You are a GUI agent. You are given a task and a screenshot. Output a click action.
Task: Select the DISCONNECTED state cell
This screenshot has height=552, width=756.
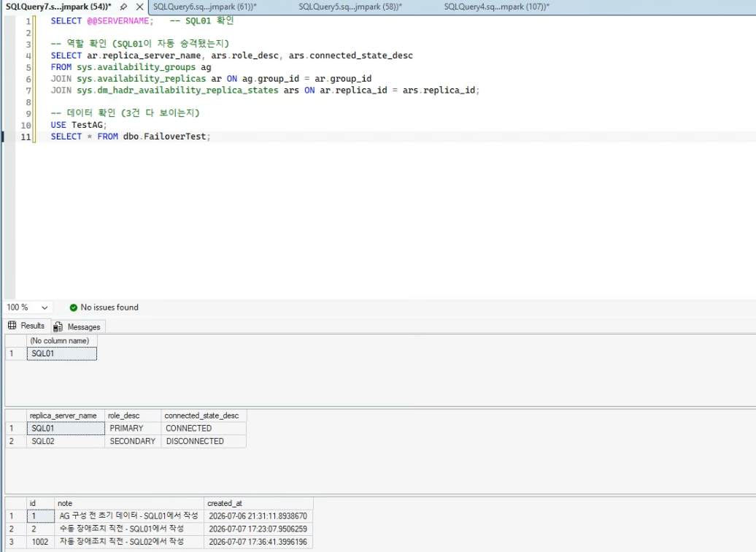coord(204,441)
